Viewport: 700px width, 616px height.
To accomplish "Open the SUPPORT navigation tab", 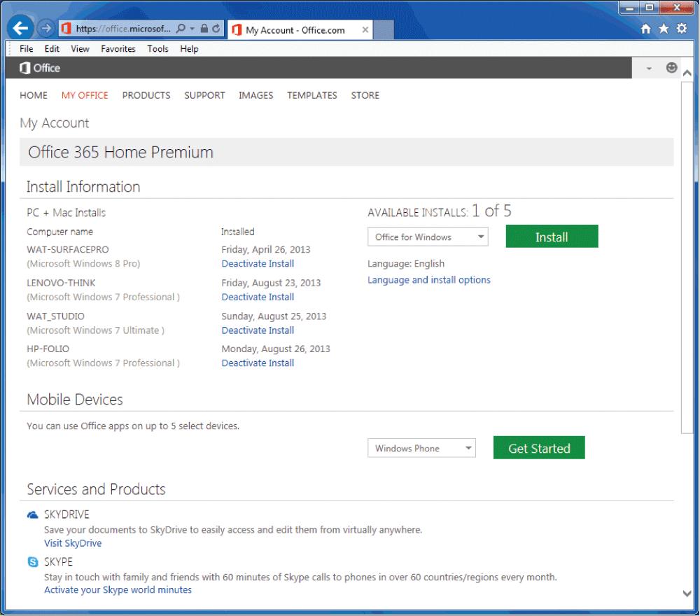I will pos(204,95).
